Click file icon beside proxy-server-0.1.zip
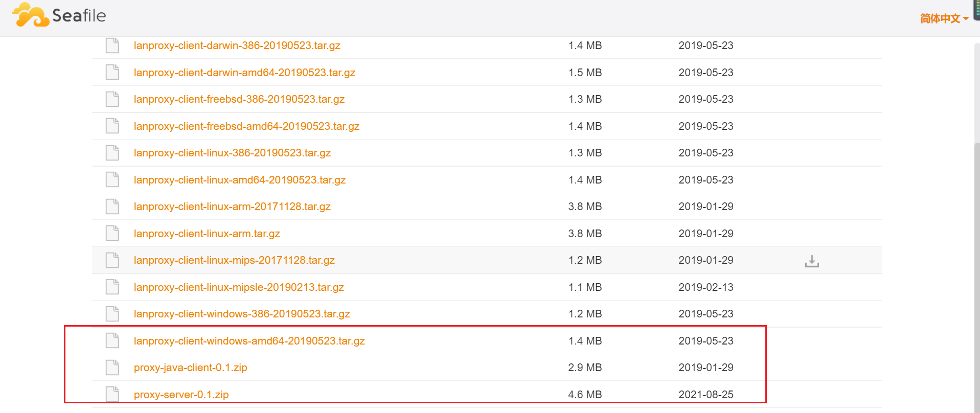980x413 pixels. (x=112, y=394)
